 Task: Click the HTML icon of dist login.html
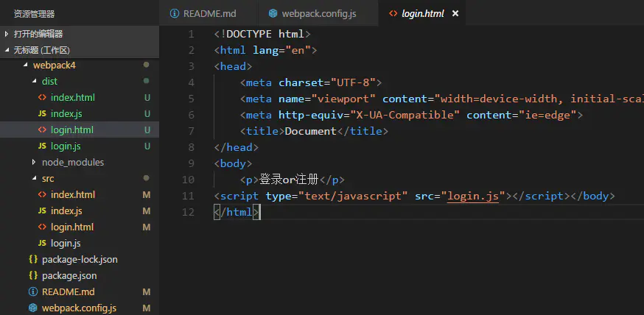[42, 130]
